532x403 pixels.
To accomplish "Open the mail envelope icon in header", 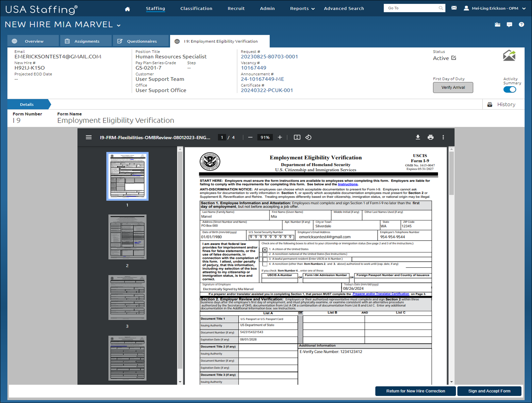I will [454, 8].
